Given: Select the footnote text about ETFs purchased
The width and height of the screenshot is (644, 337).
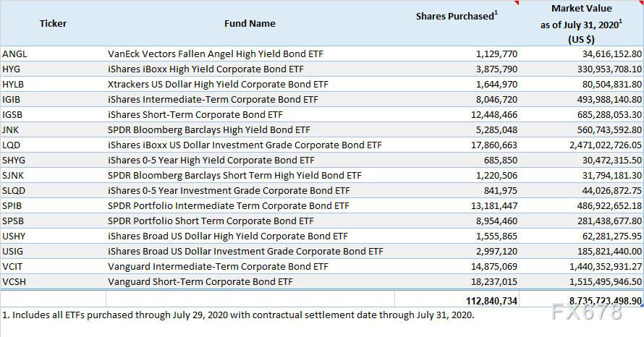Looking at the screenshot, I should [238, 315].
